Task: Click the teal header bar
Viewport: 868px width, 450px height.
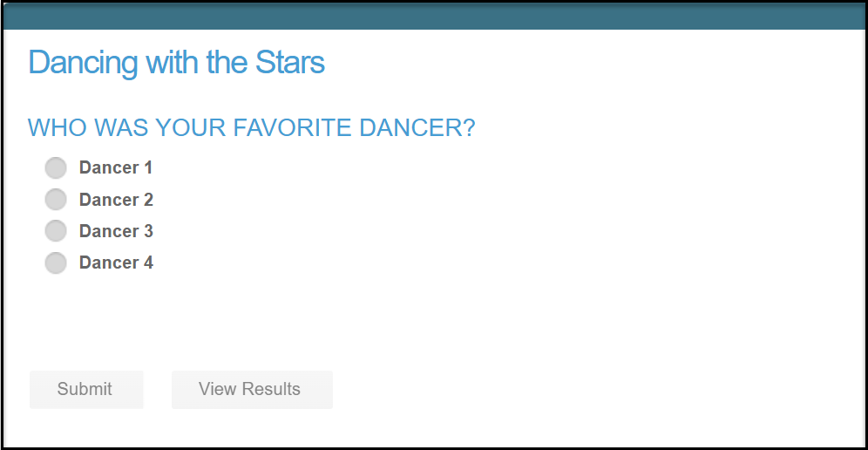Action: pos(434,16)
